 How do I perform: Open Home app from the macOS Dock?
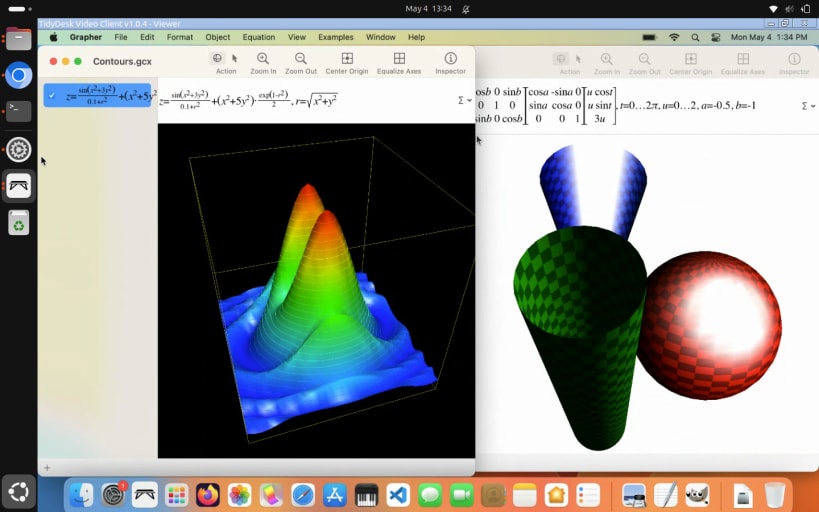coord(557,494)
